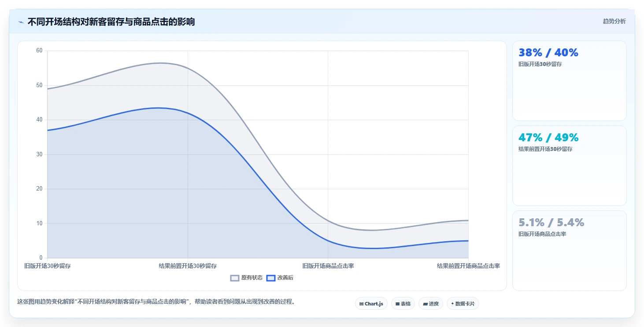Screen dimensions: 644x327
Task: Click card caption 旧版开场30秒留存
Action: coord(540,64)
